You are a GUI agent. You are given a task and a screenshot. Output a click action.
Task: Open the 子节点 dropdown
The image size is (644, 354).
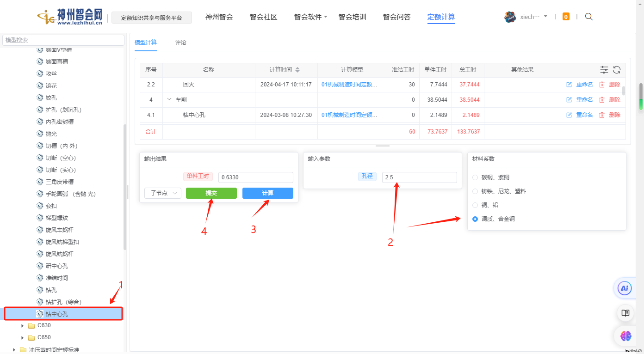(x=163, y=193)
